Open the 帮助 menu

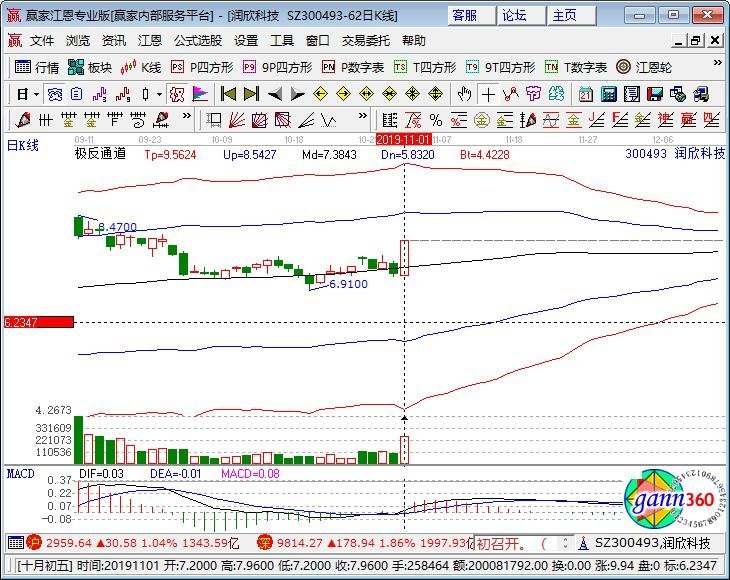(413, 41)
